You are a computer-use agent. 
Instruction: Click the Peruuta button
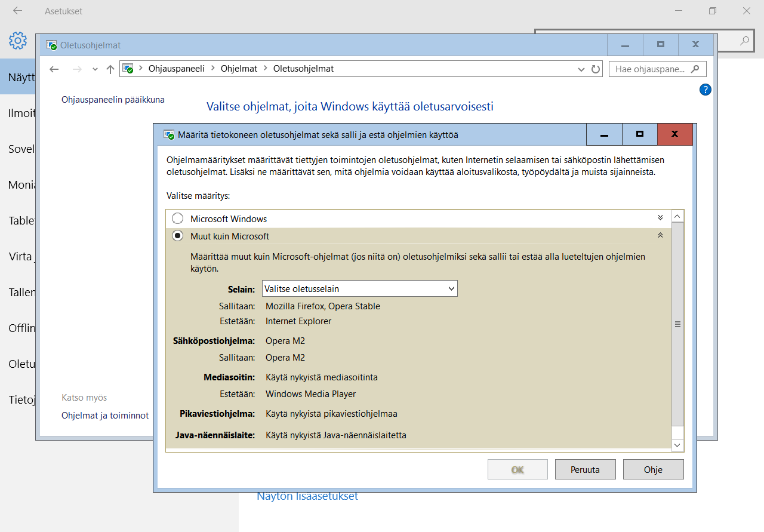(x=586, y=469)
